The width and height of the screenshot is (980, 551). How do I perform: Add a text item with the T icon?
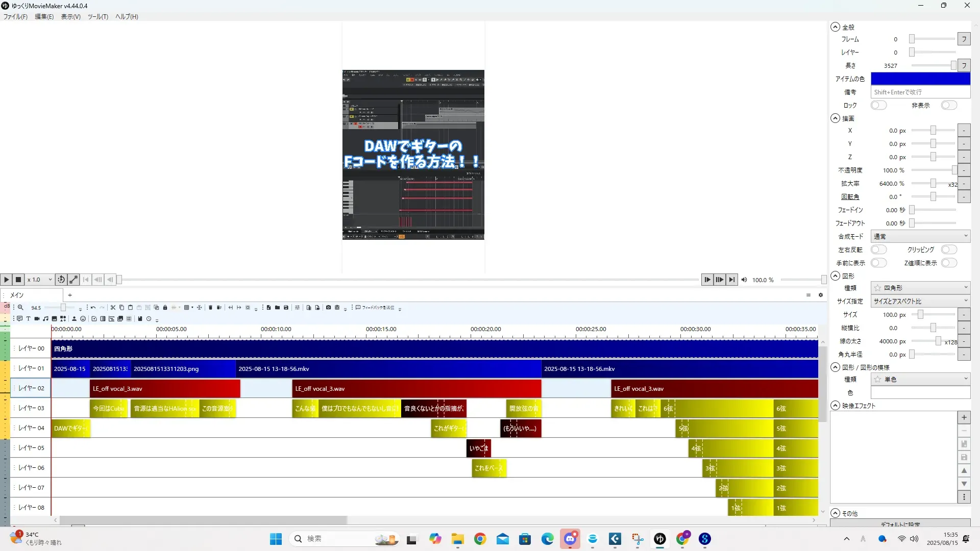(28, 319)
